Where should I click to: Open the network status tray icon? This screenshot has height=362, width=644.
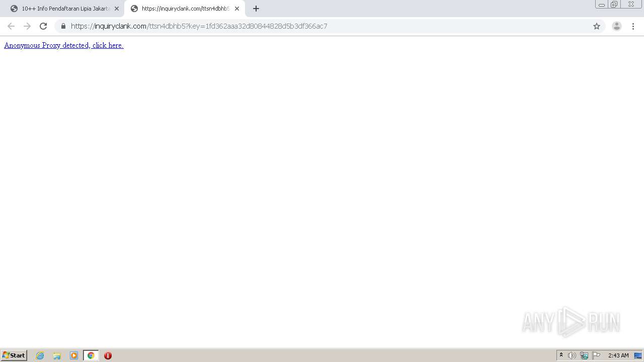pos(584,355)
